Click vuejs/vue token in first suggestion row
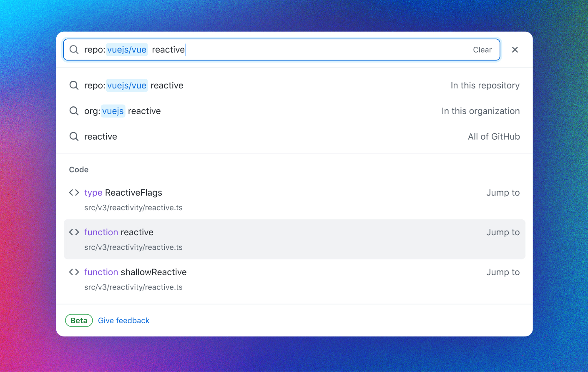Image resolution: width=588 pixels, height=372 pixels. 127,85
